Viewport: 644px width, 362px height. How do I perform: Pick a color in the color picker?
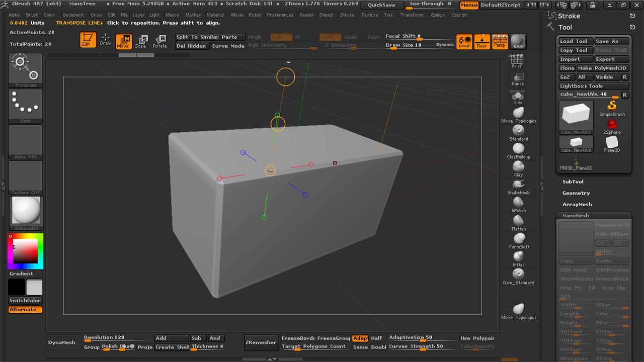pos(26,251)
